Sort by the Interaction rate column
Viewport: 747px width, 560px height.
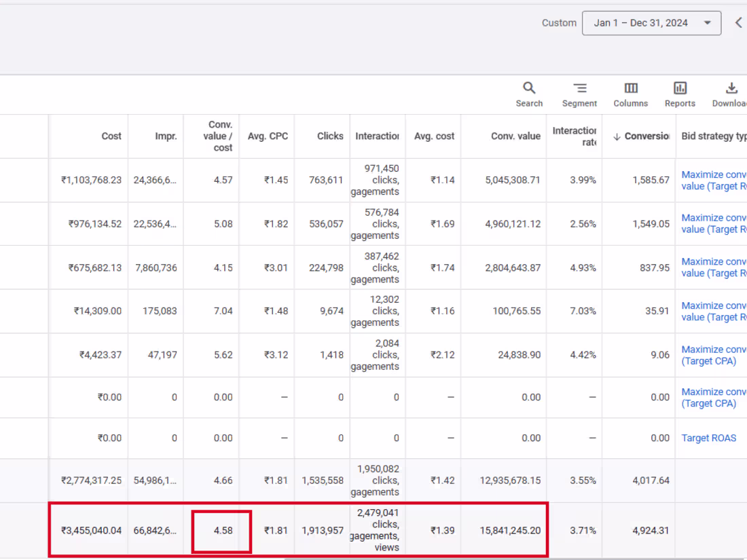pyautogui.click(x=574, y=136)
